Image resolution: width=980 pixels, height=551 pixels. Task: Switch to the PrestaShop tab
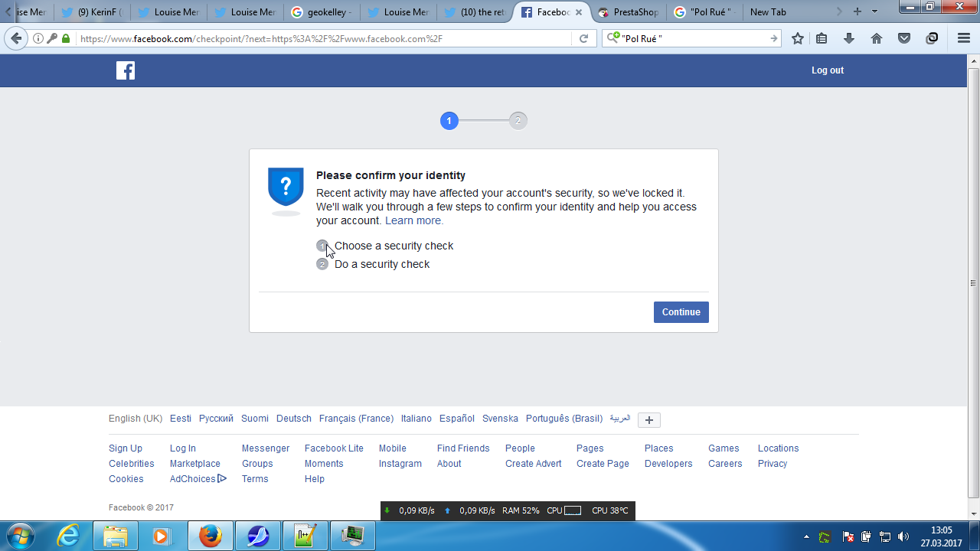point(627,12)
